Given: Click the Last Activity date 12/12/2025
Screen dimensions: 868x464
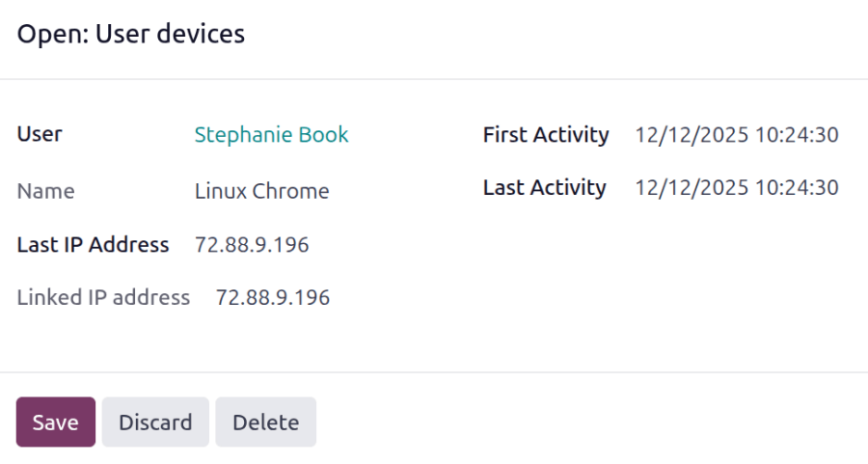Looking at the screenshot, I should click(692, 188).
